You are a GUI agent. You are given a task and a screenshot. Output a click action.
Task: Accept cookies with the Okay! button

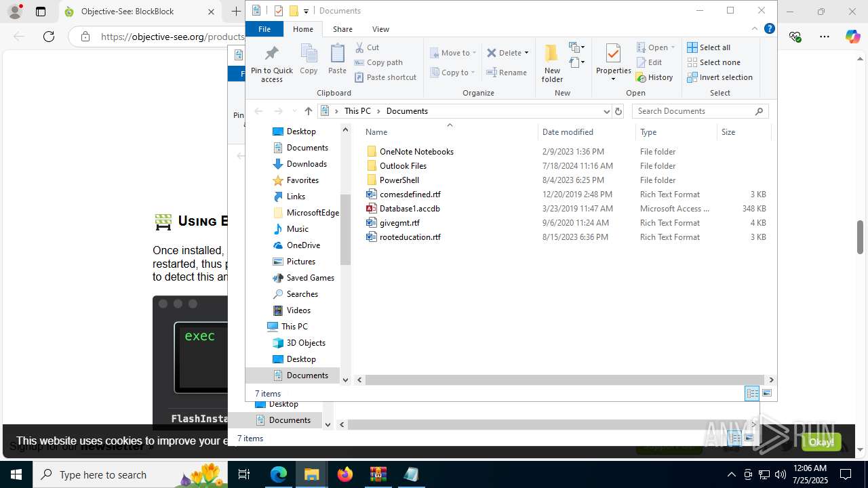click(821, 442)
